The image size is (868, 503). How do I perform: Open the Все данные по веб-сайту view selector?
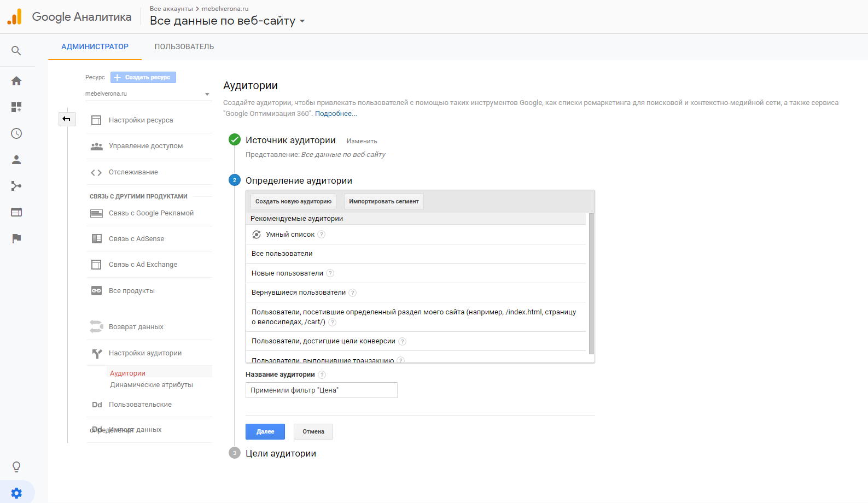point(227,21)
